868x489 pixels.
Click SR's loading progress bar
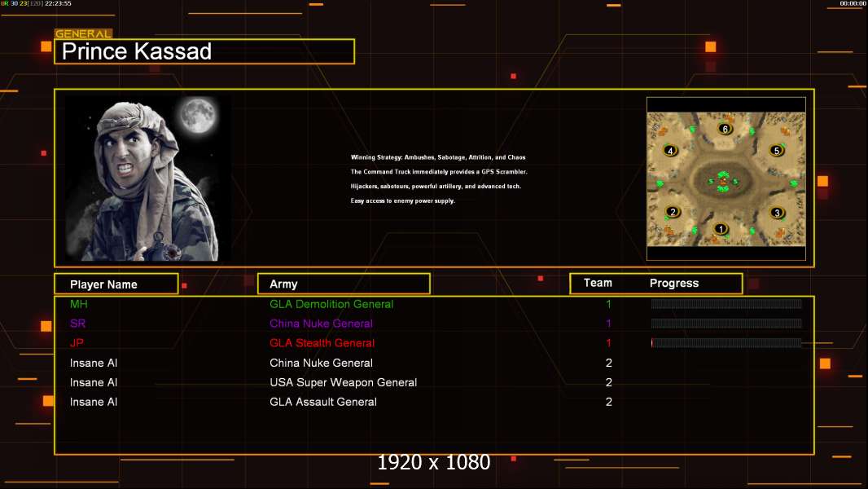pyautogui.click(x=726, y=323)
